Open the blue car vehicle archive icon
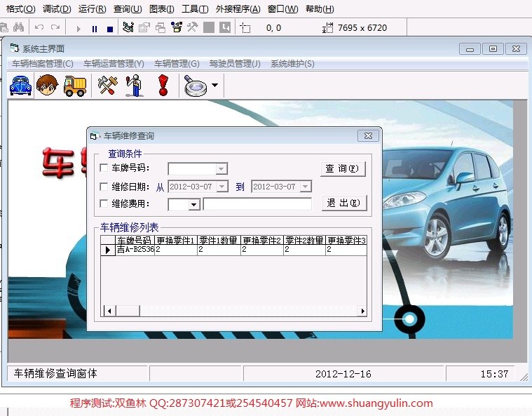Screen dimensions: 532x416 point(20,86)
